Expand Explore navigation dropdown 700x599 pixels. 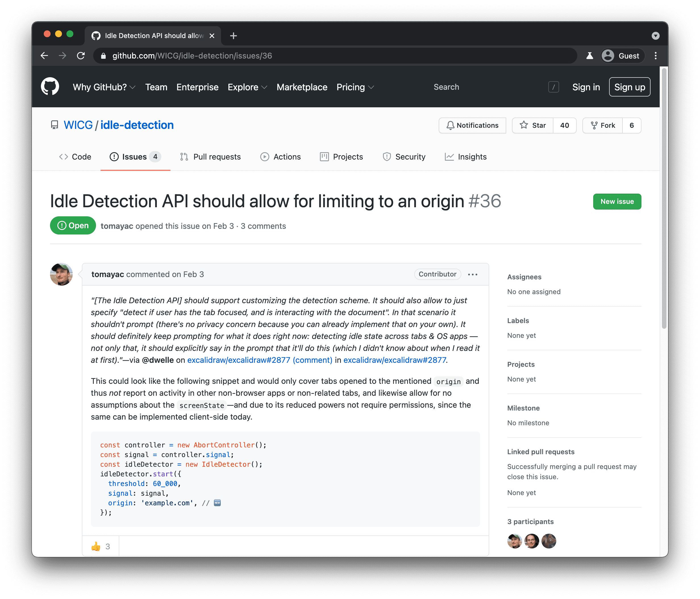246,87
